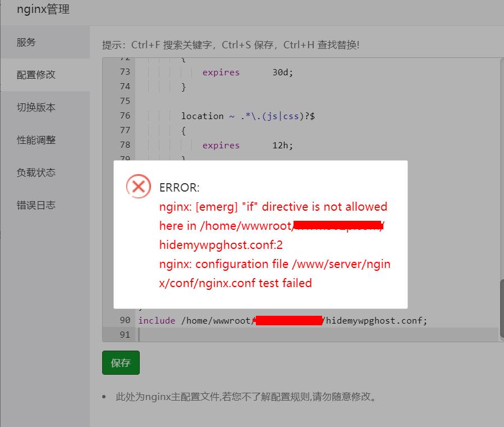Click 'ERROR:' heading in dialog
504x427 pixels.
pos(179,188)
